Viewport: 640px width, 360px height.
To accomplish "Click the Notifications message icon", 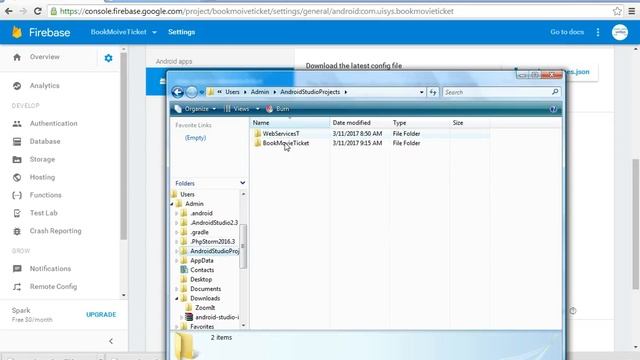I will pyautogui.click(x=17, y=269).
